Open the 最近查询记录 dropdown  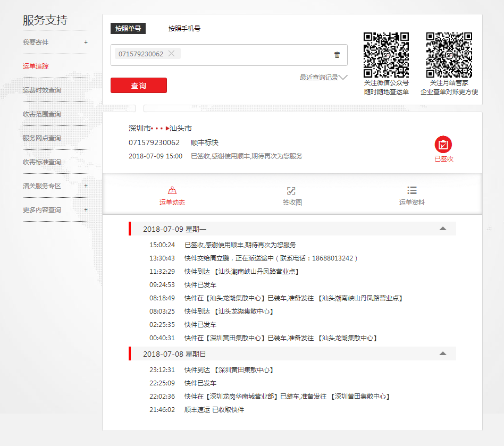coord(323,78)
